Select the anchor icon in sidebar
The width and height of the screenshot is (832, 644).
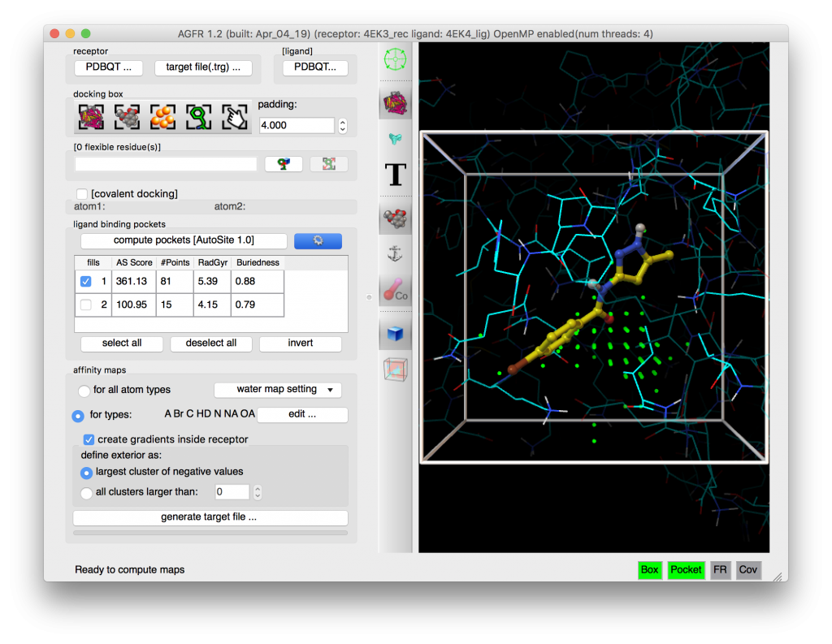pyautogui.click(x=396, y=252)
